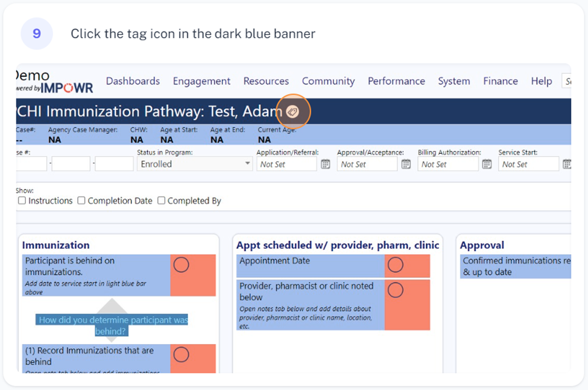Click the Service Start Not Set field
This screenshot has width=588, height=390.
pyautogui.click(x=529, y=164)
